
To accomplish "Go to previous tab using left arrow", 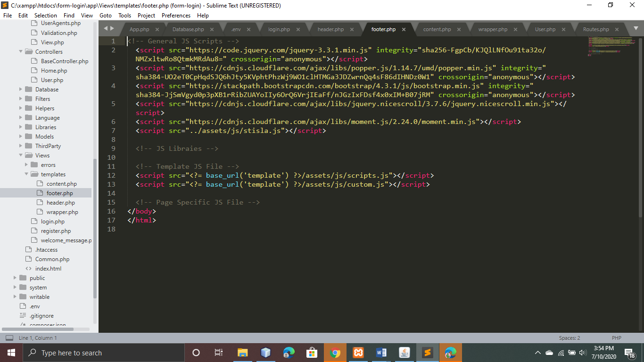I will click(x=106, y=29).
